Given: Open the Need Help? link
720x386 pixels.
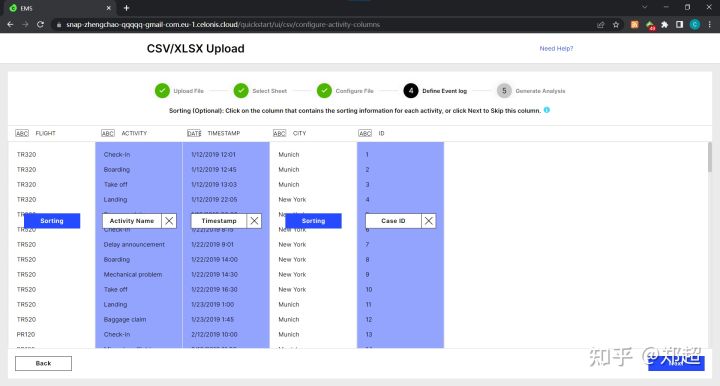Looking at the screenshot, I should 556,48.
